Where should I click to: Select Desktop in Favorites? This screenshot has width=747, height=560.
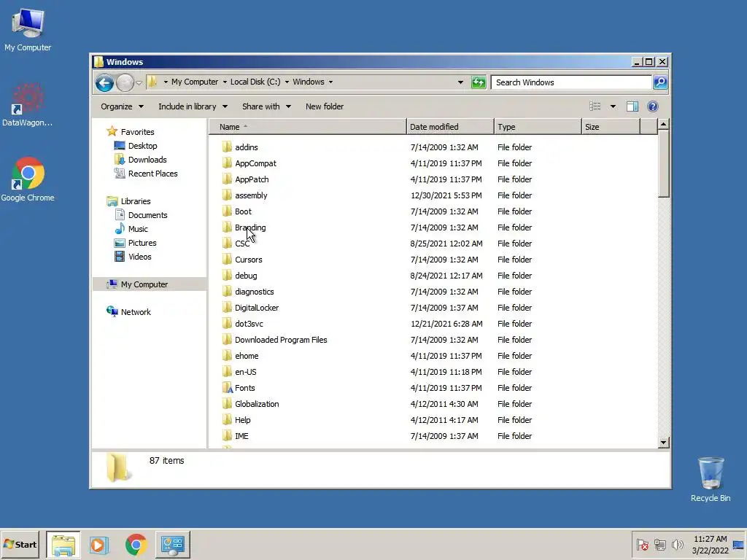coord(142,146)
